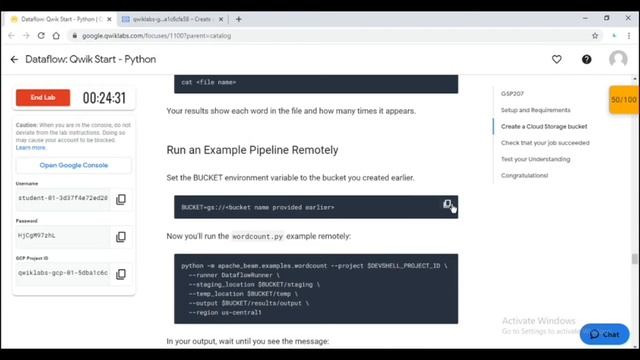This screenshot has height=360, width=640.
Task: Click the 50/100 score badge
Action: click(624, 100)
